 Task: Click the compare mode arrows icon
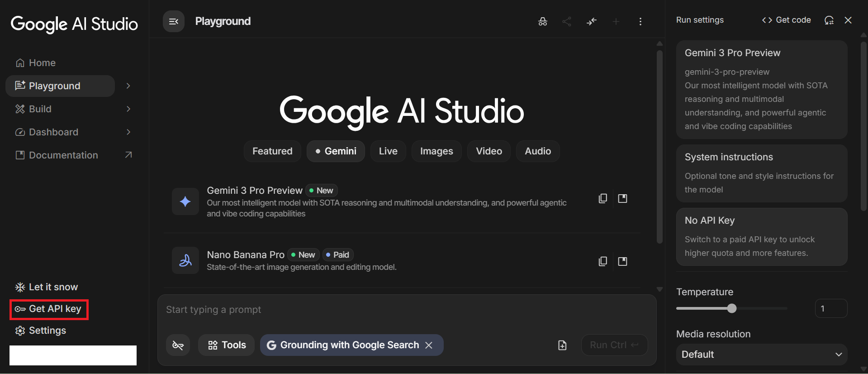tap(591, 21)
